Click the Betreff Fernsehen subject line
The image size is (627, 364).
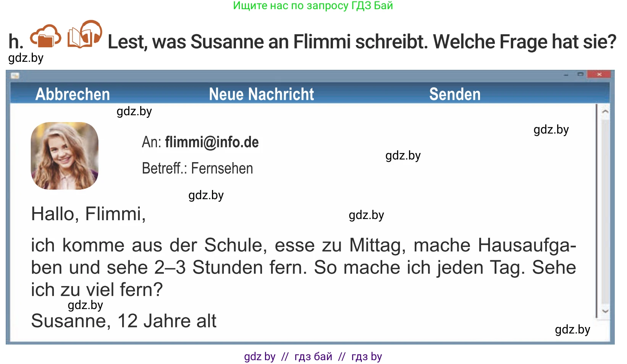[x=197, y=168]
